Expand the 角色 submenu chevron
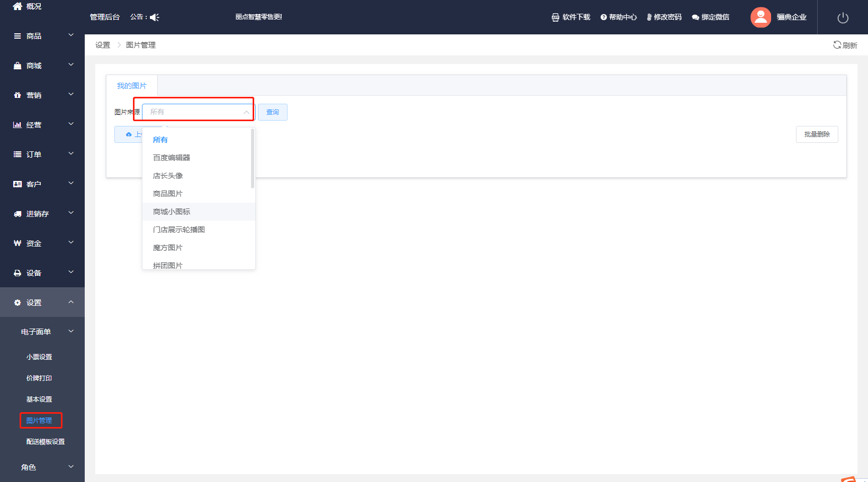This screenshot has height=482, width=868. point(71,467)
